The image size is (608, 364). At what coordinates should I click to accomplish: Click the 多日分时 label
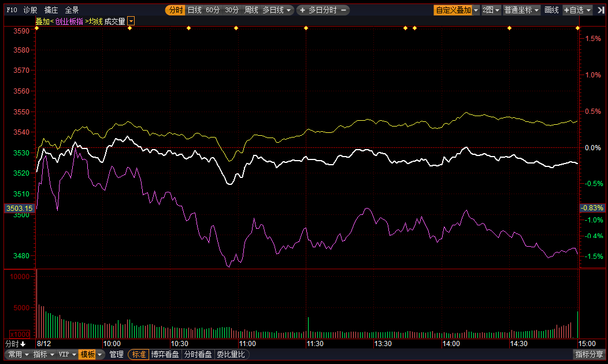(x=322, y=10)
